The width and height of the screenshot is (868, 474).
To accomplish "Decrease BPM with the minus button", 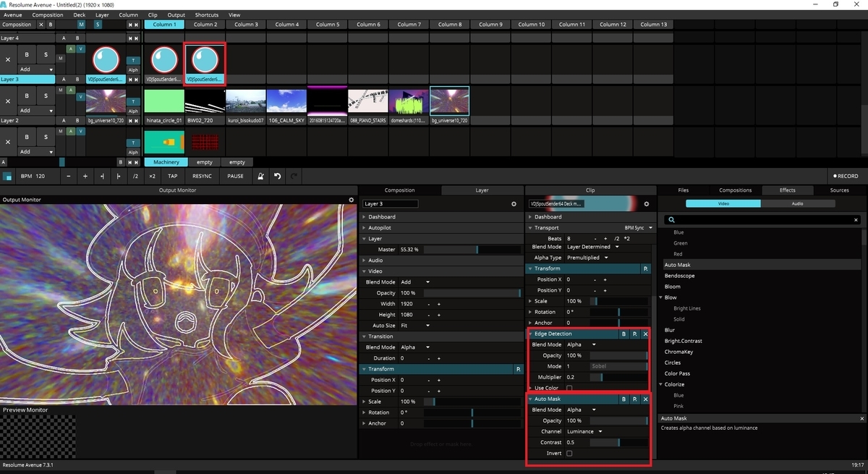I will (68, 176).
